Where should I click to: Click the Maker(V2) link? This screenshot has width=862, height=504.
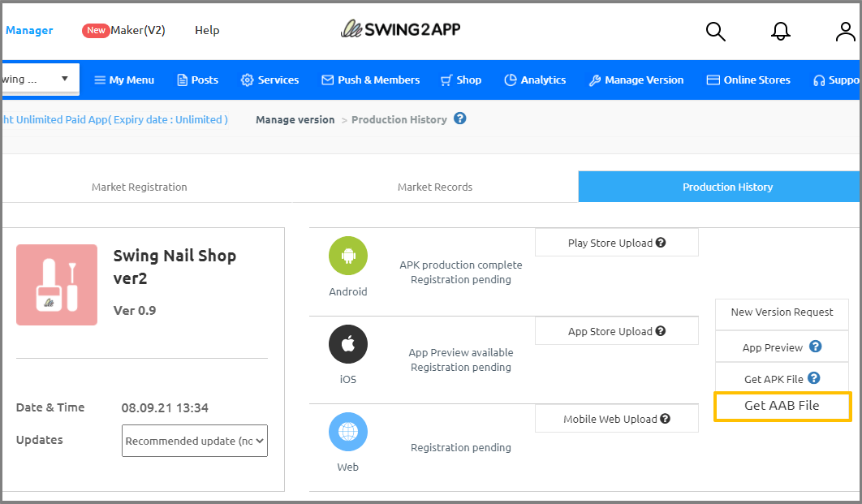click(x=124, y=30)
